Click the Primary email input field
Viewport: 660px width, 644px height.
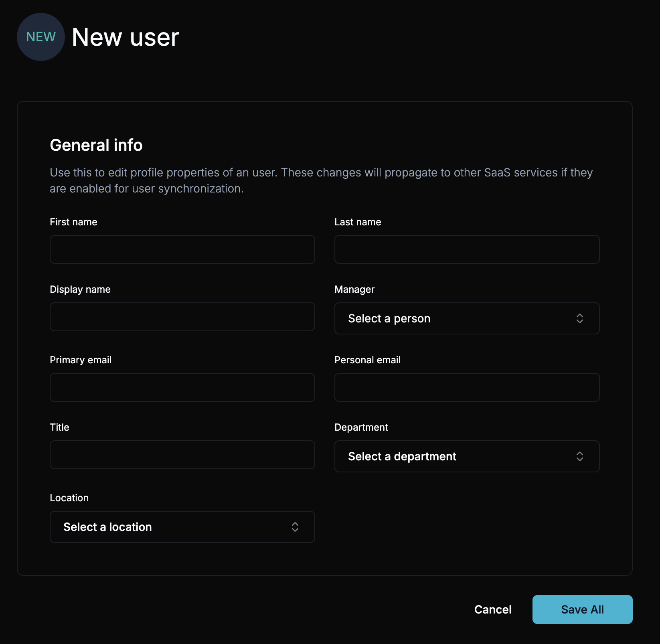(182, 387)
